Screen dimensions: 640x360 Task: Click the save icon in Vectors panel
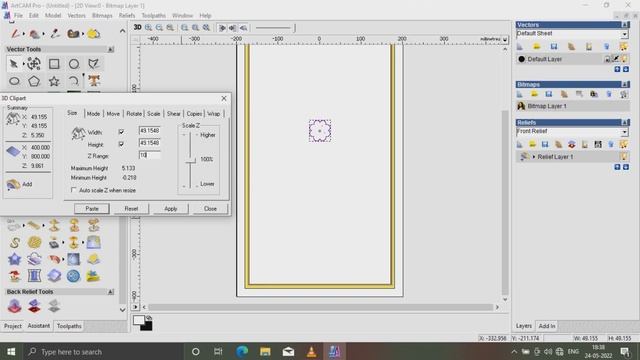tap(554, 47)
